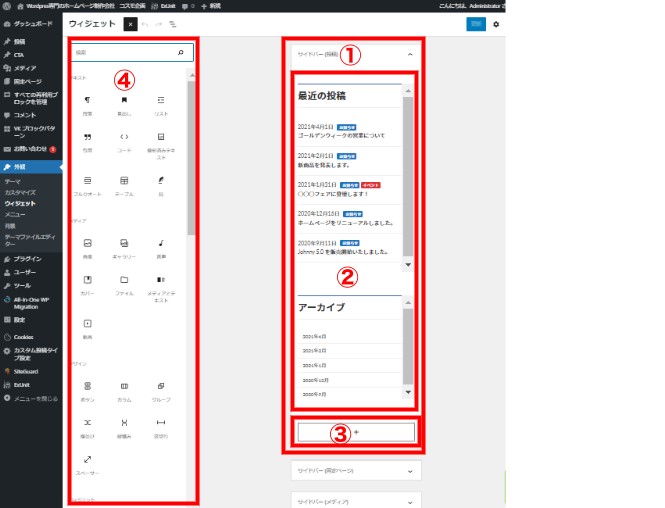Screen dimensions: 665x508
Task: Go to カスタマイズ under 外観 menu
Action: 21,192
